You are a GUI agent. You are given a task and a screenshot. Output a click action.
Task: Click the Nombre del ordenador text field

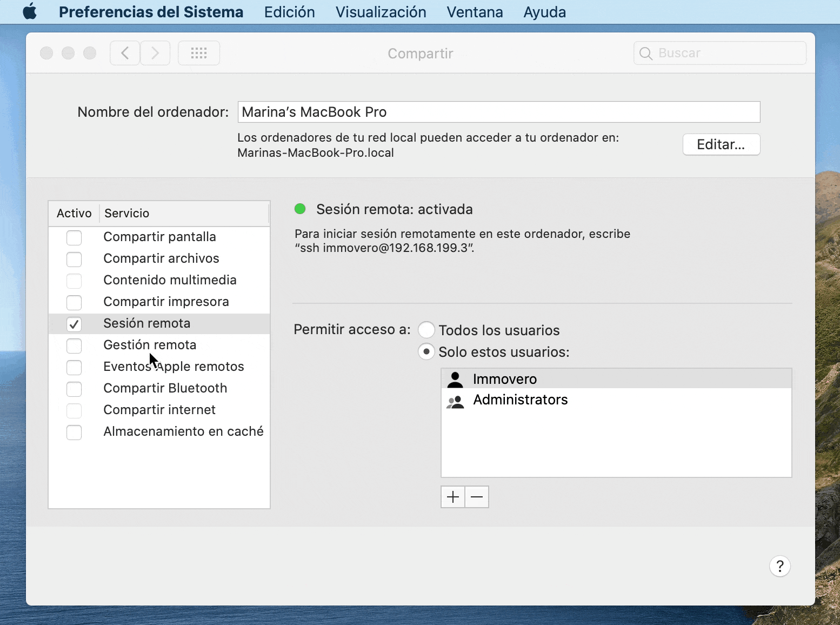tap(499, 112)
